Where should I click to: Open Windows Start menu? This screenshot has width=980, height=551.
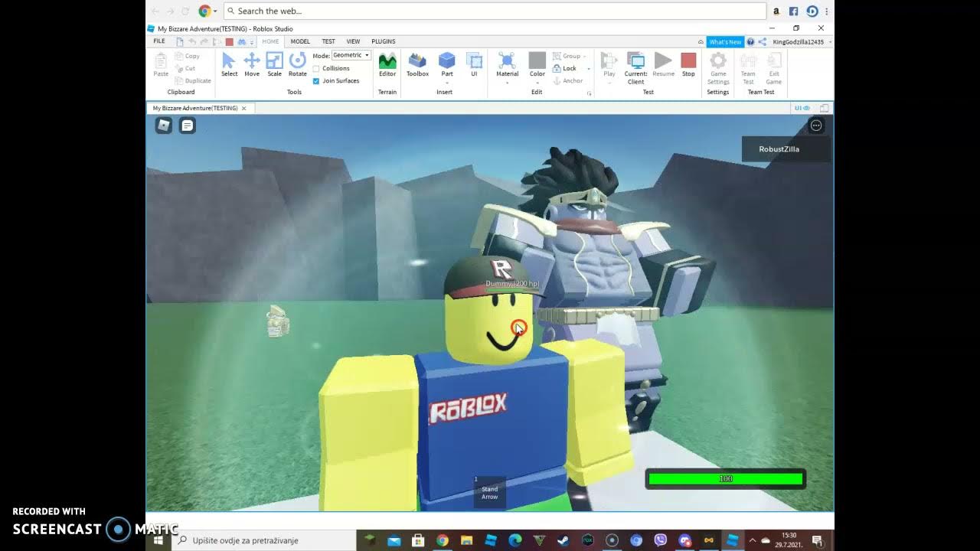[158, 540]
